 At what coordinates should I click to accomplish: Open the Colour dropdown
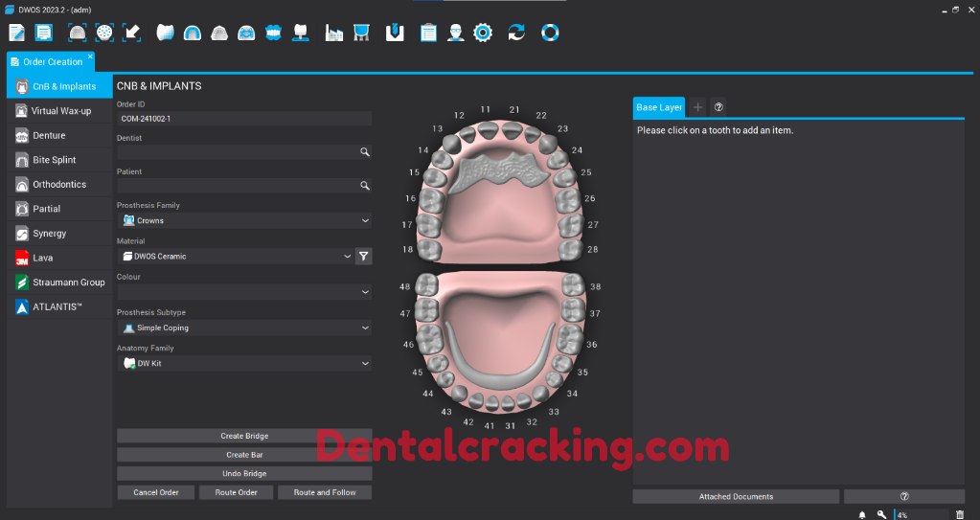[x=244, y=291]
